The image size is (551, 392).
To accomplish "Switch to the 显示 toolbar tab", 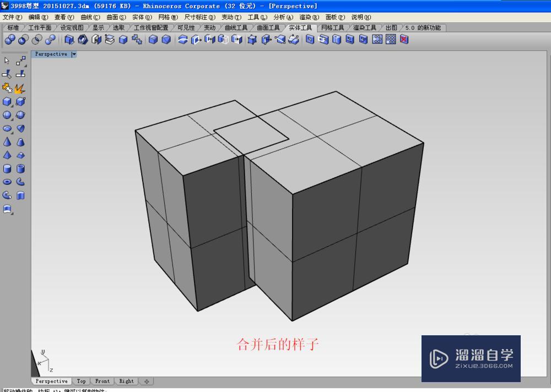I will point(98,28).
